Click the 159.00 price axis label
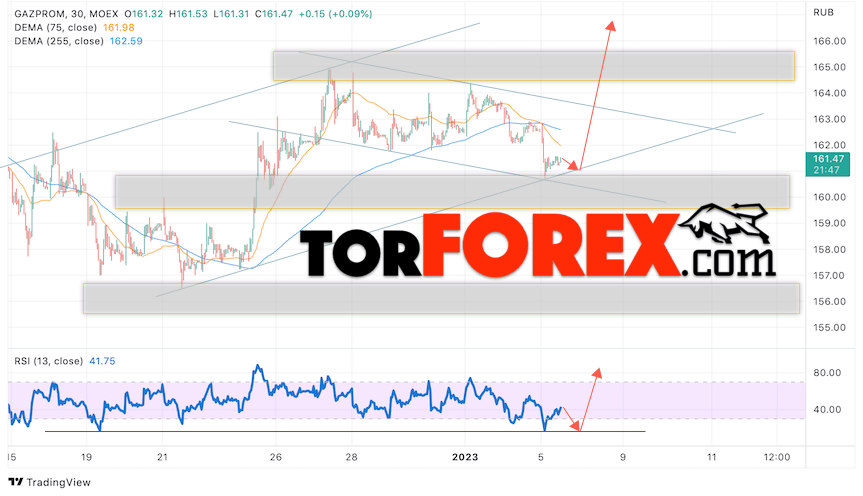 [829, 224]
